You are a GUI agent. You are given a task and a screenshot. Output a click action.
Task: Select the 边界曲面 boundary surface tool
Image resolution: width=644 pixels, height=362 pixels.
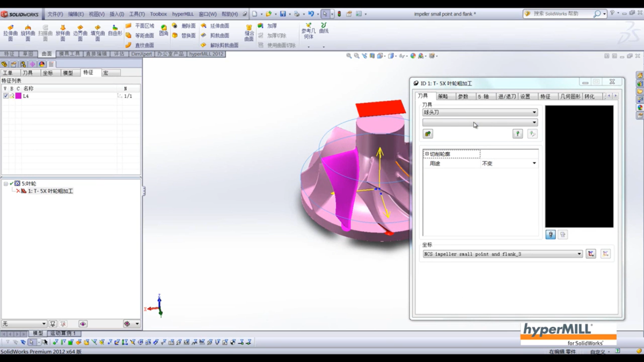80,33
